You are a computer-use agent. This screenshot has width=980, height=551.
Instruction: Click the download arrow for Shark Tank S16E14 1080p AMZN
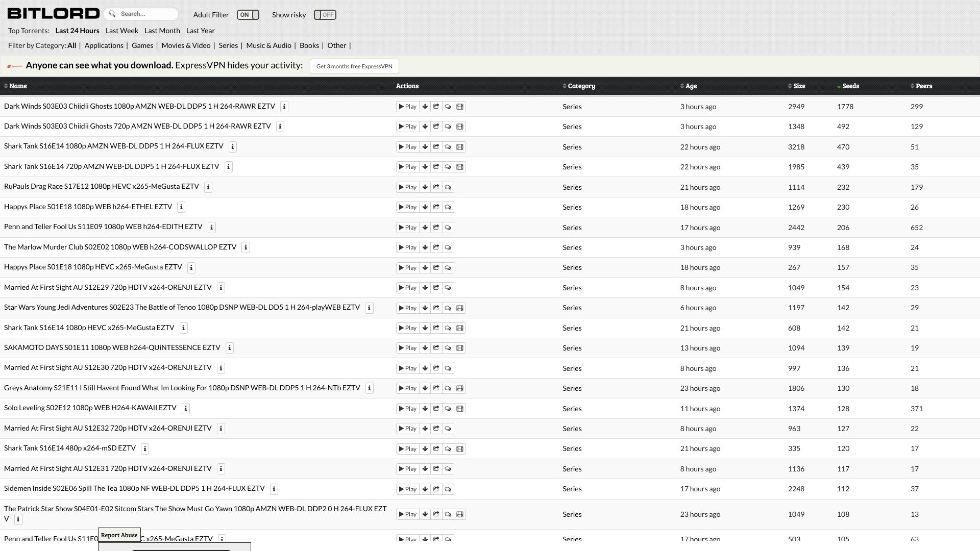tap(425, 147)
